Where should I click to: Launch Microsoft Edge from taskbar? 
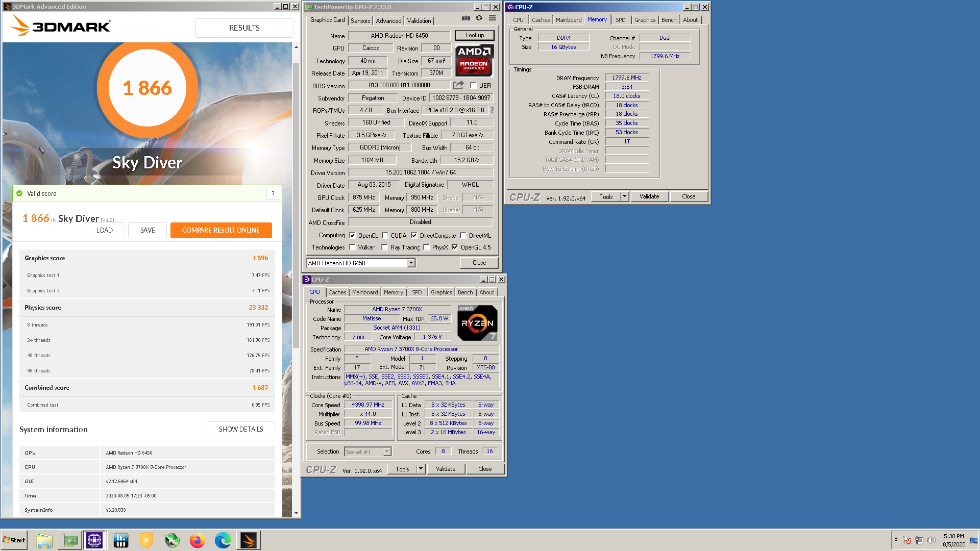pyautogui.click(x=223, y=540)
